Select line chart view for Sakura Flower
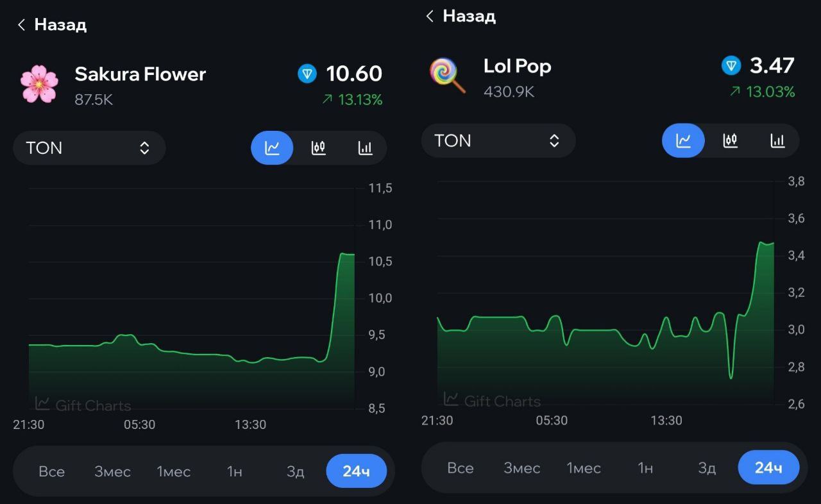 tap(272, 148)
